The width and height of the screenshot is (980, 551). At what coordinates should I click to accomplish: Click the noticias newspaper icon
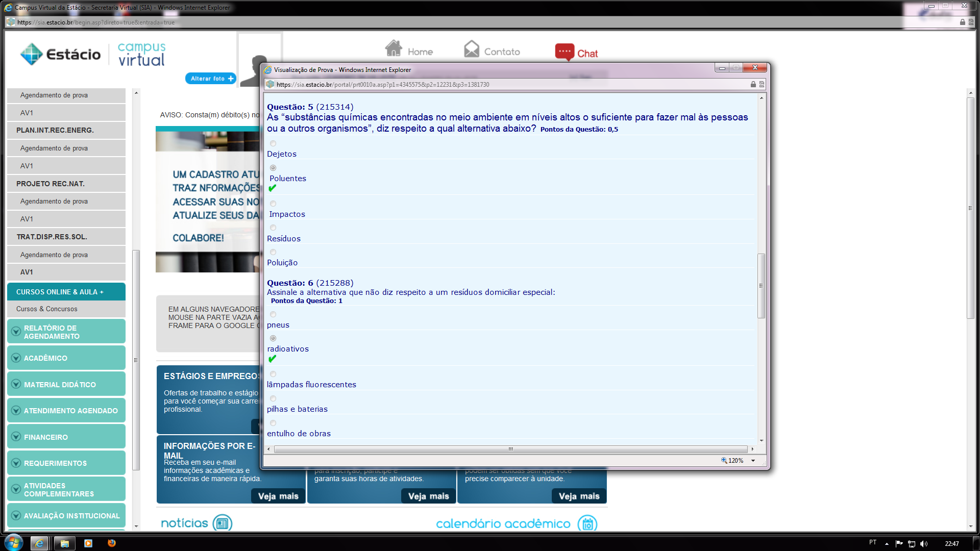[223, 523]
